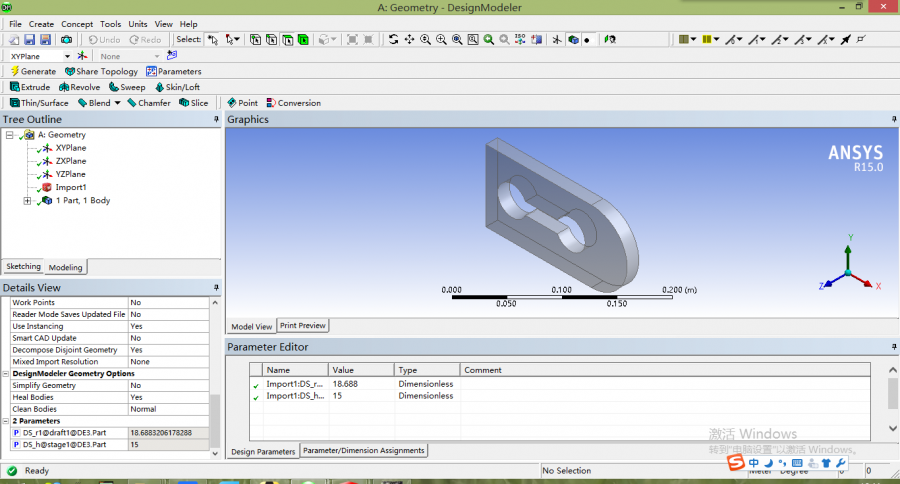Toggle P checkbox for DS_r1@draft1@DE3.Part parameter

pyautogui.click(x=16, y=432)
